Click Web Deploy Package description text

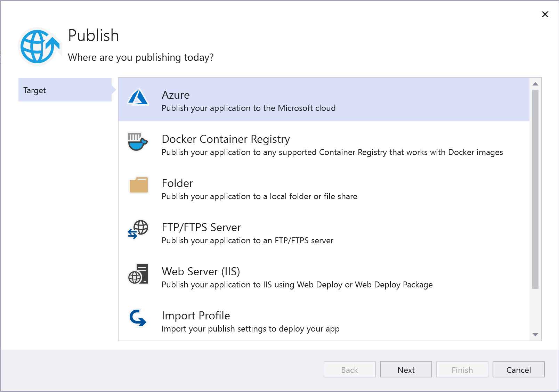click(x=297, y=285)
